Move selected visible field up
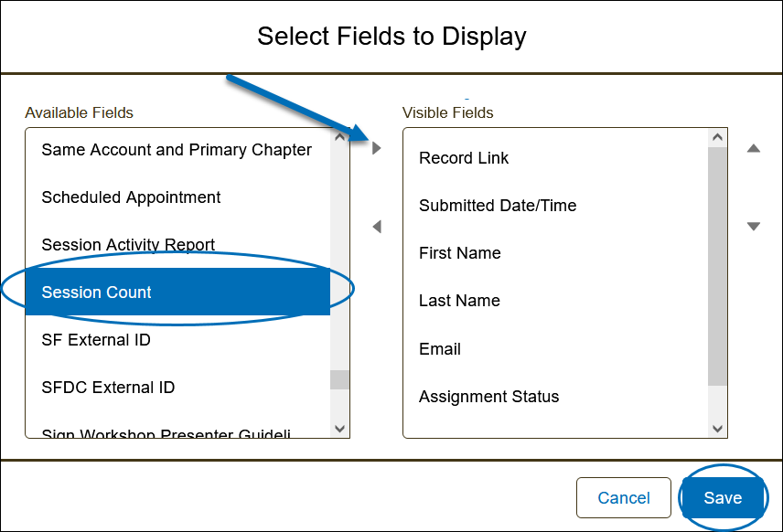 [x=754, y=148]
